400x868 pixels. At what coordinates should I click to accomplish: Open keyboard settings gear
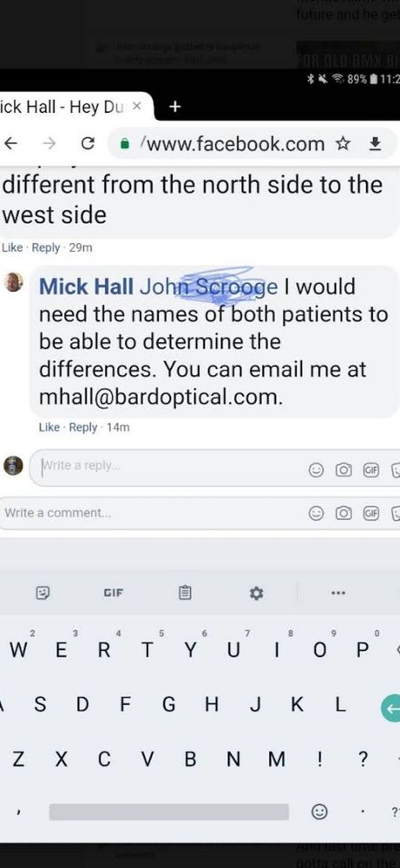click(x=256, y=594)
